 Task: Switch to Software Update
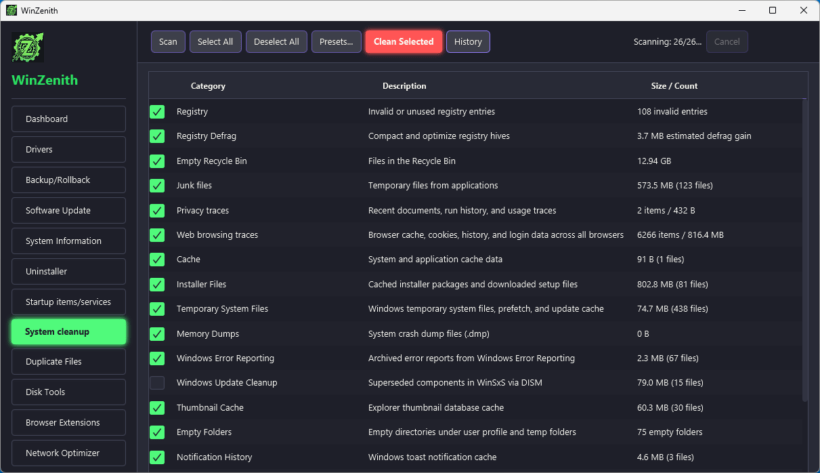69,210
